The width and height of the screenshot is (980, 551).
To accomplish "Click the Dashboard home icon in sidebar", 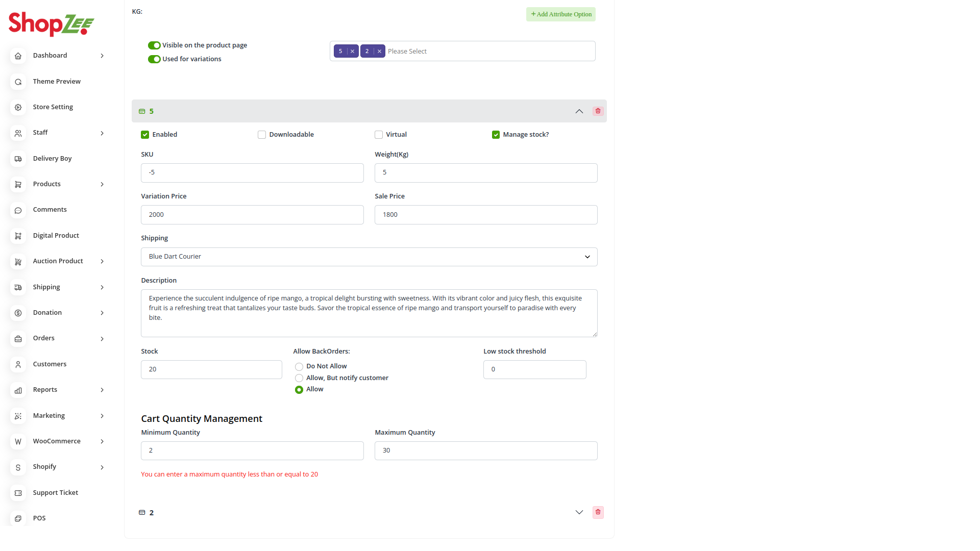I will coord(18,56).
